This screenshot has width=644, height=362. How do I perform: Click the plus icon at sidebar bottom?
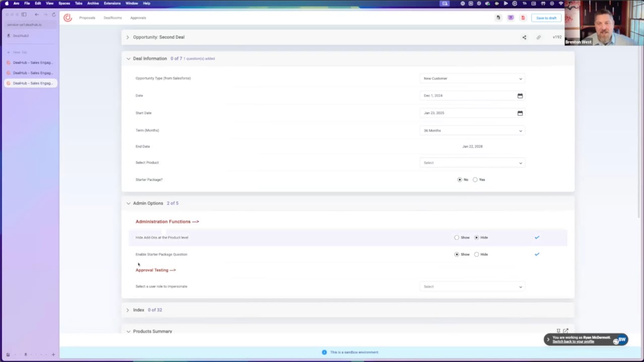pyautogui.click(x=53, y=355)
